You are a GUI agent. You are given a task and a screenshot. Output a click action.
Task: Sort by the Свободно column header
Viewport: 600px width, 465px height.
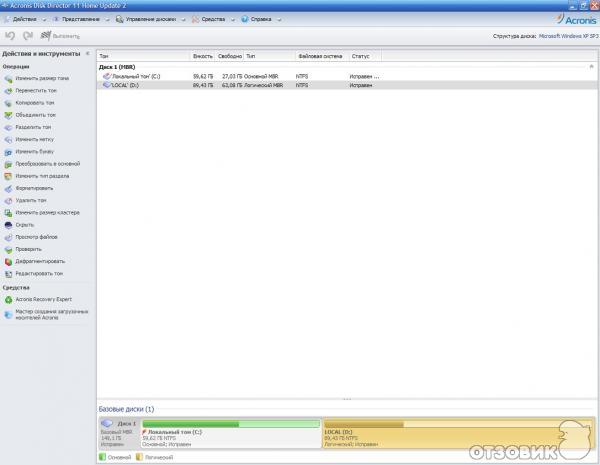tap(230, 56)
